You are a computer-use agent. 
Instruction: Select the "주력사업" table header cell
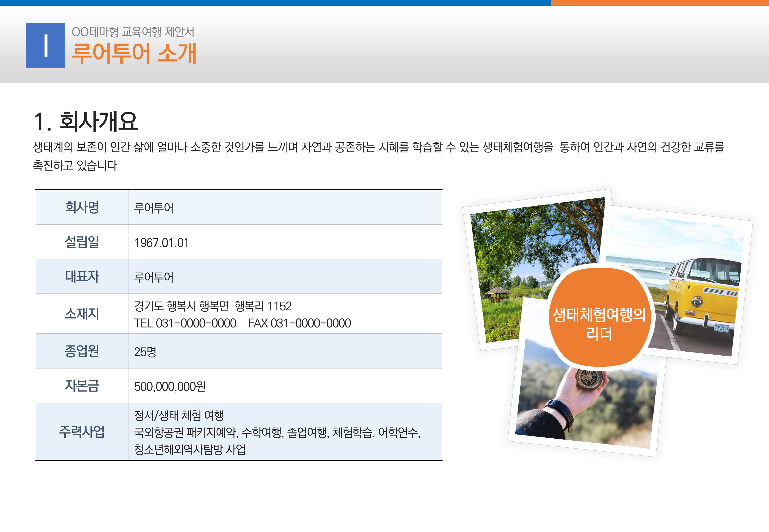tap(82, 432)
